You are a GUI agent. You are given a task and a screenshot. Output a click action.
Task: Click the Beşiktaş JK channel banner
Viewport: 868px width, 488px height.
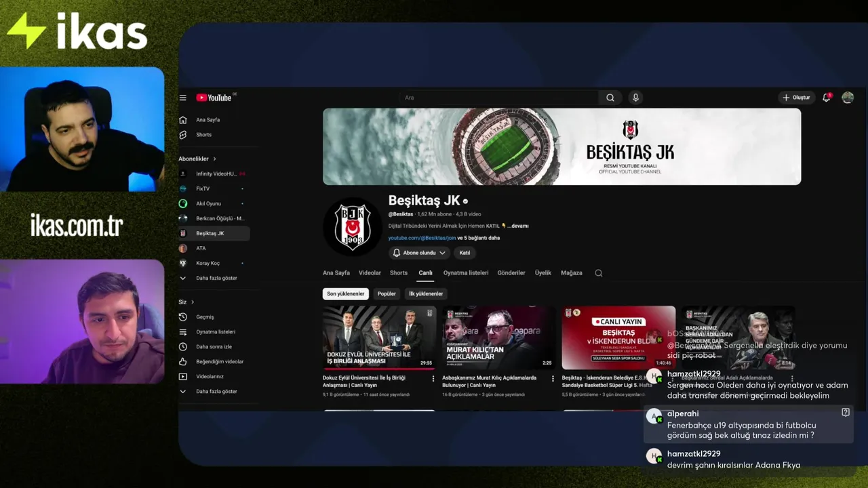[x=561, y=146]
